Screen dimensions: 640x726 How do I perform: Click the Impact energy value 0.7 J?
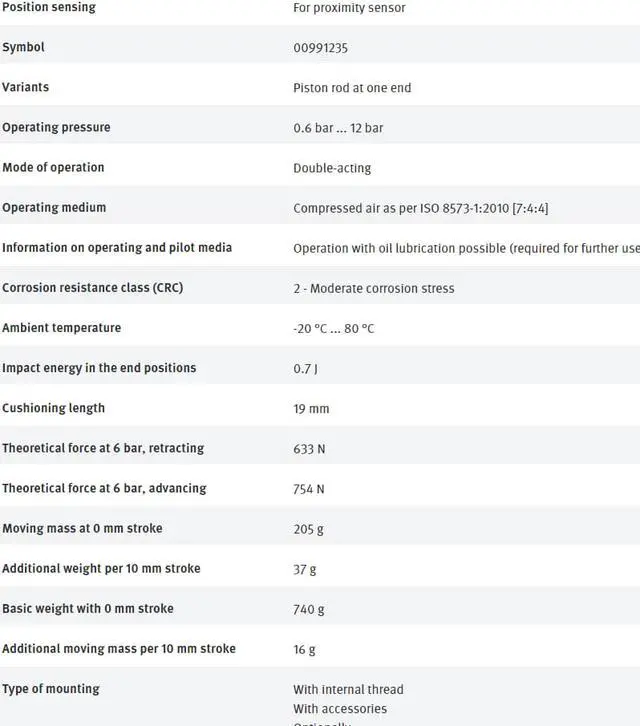tap(305, 369)
